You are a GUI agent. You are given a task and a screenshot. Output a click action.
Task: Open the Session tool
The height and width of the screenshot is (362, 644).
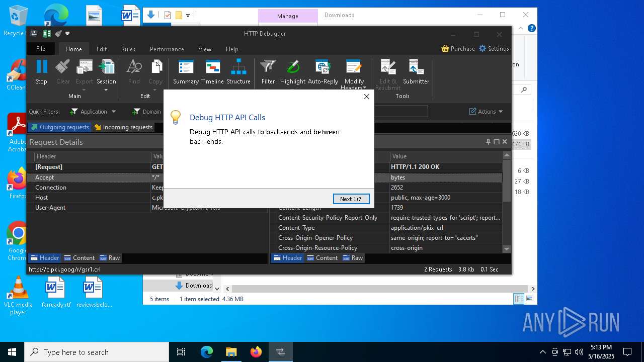coord(106,72)
